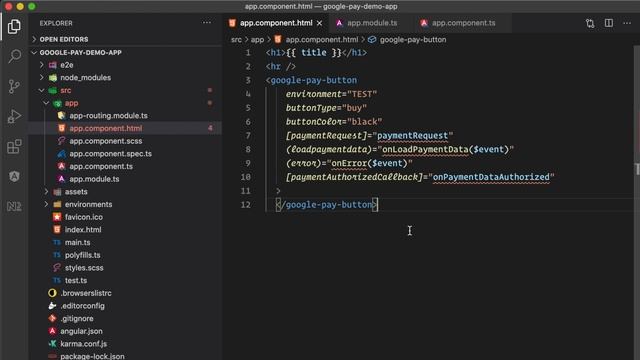The image size is (640, 360).
Task: Place cursor on environment="TEST" line
Action: (331, 94)
